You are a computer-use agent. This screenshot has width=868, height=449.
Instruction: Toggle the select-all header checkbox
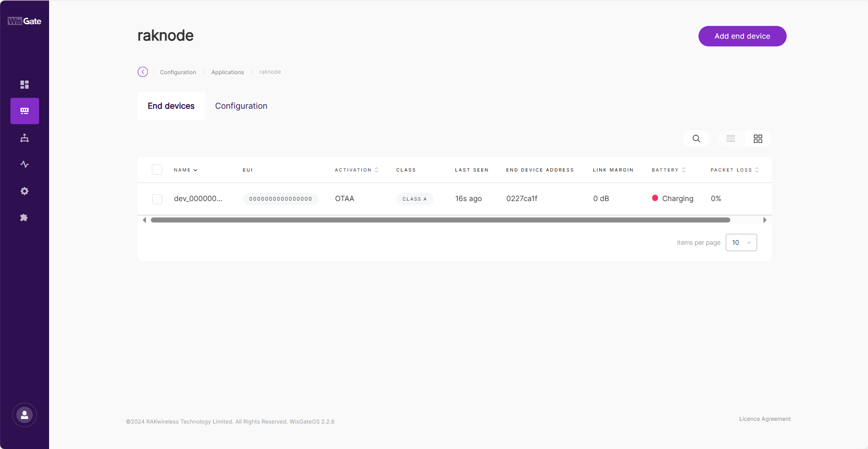pos(157,170)
